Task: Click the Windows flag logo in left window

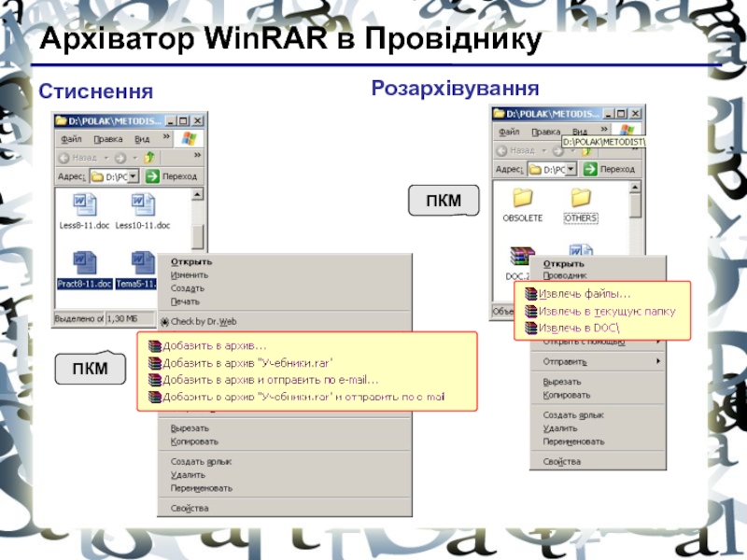Action: pyautogui.click(x=190, y=138)
